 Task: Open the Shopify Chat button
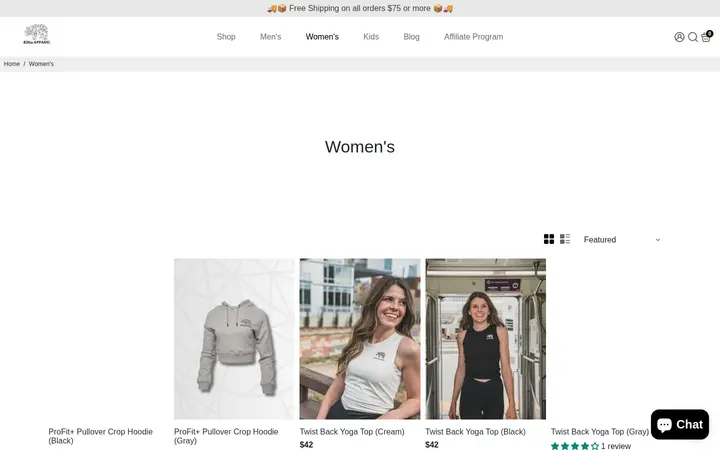pyautogui.click(x=680, y=425)
